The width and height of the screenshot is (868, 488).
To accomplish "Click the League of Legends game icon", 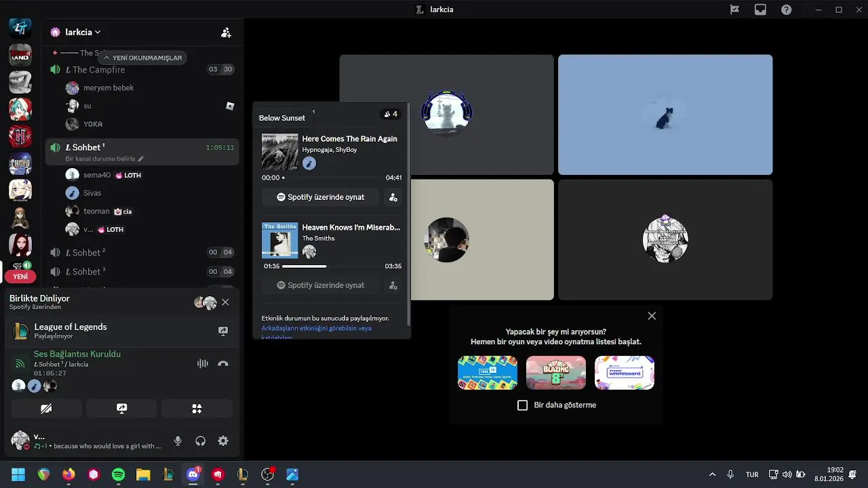I will pyautogui.click(x=21, y=331).
